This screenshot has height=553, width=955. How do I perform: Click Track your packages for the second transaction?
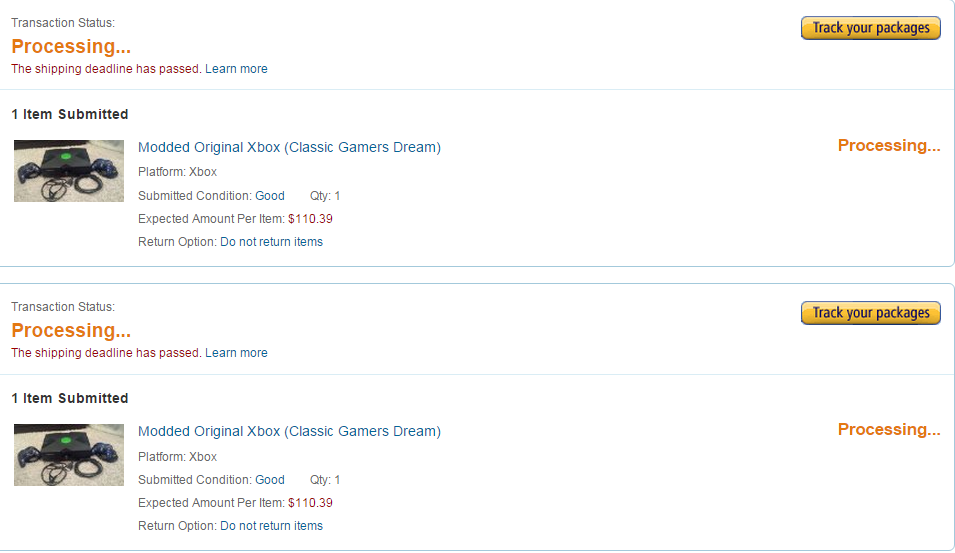point(870,313)
